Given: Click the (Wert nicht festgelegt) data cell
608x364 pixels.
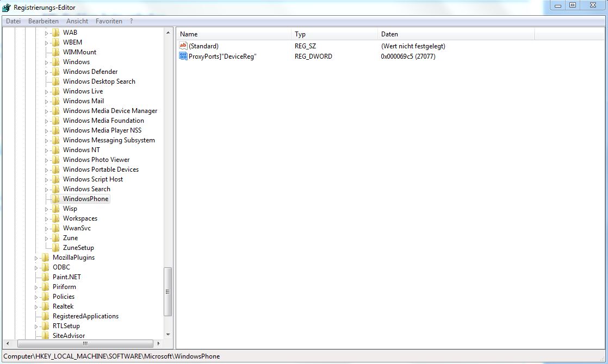Looking at the screenshot, I should pyautogui.click(x=413, y=46).
